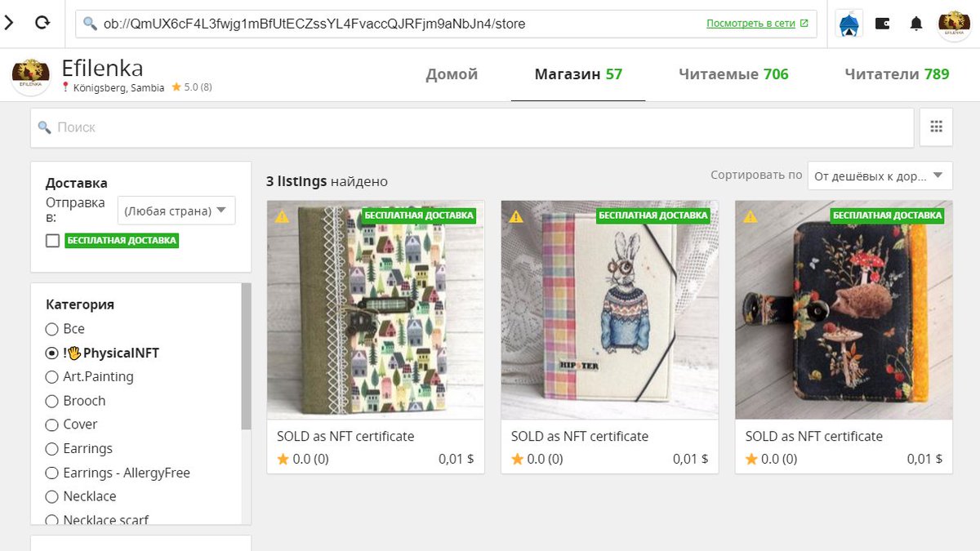Click the category list scrollbar
This screenshot has width=980, height=551.
[x=246, y=356]
